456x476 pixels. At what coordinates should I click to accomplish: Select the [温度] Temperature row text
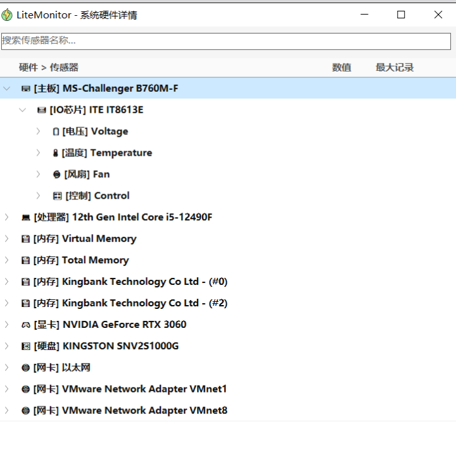pyautogui.click(x=106, y=153)
